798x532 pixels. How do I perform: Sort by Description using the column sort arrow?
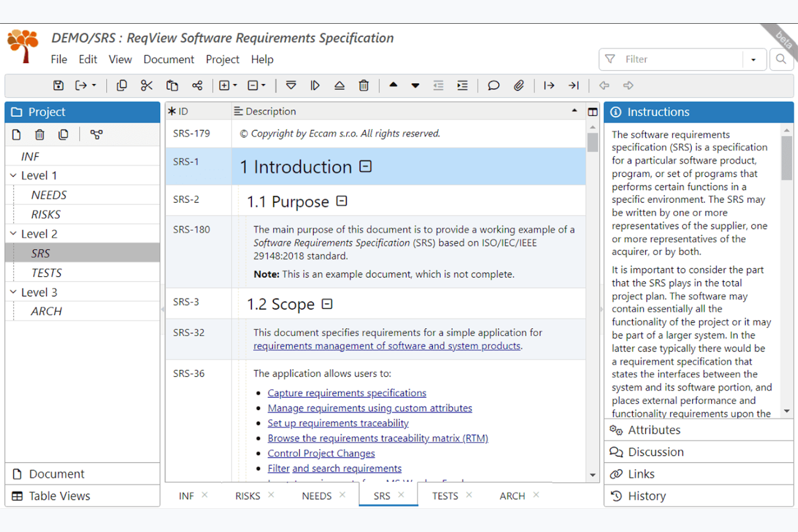574,111
